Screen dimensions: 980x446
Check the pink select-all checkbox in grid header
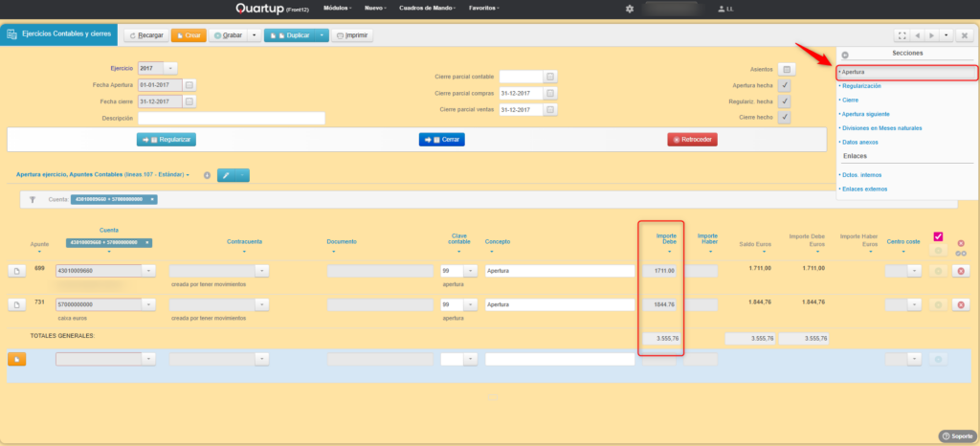939,236
